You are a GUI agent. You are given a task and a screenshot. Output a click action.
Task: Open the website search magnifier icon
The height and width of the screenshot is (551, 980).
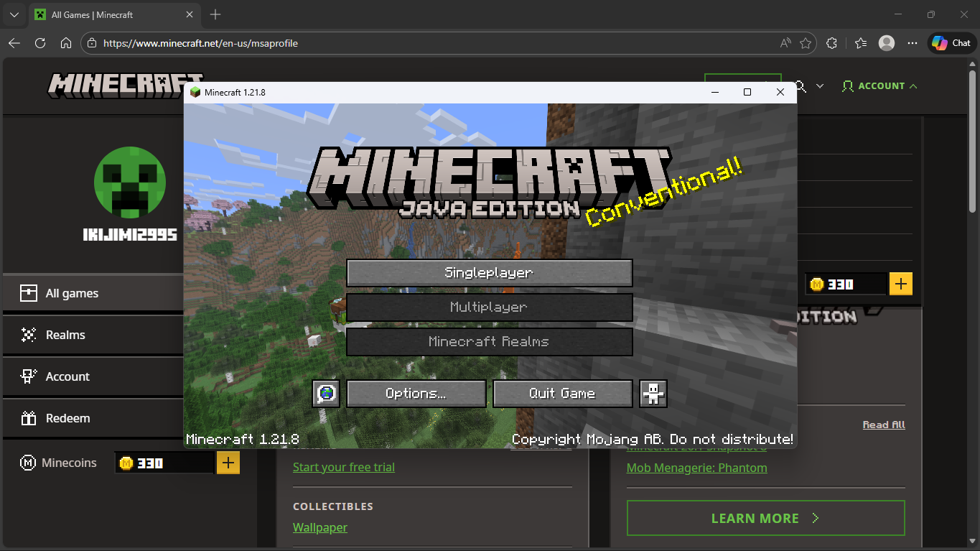[801, 86]
